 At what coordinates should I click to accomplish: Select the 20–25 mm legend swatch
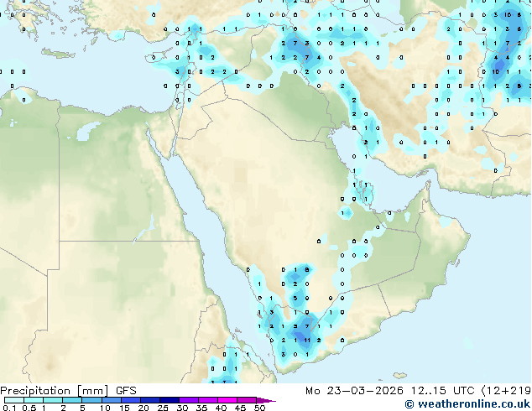(149, 400)
